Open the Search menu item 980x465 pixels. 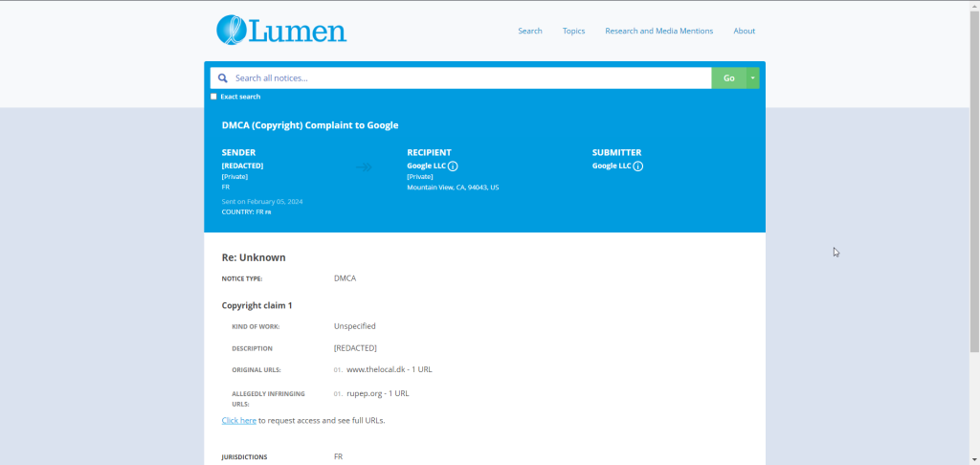(530, 31)
